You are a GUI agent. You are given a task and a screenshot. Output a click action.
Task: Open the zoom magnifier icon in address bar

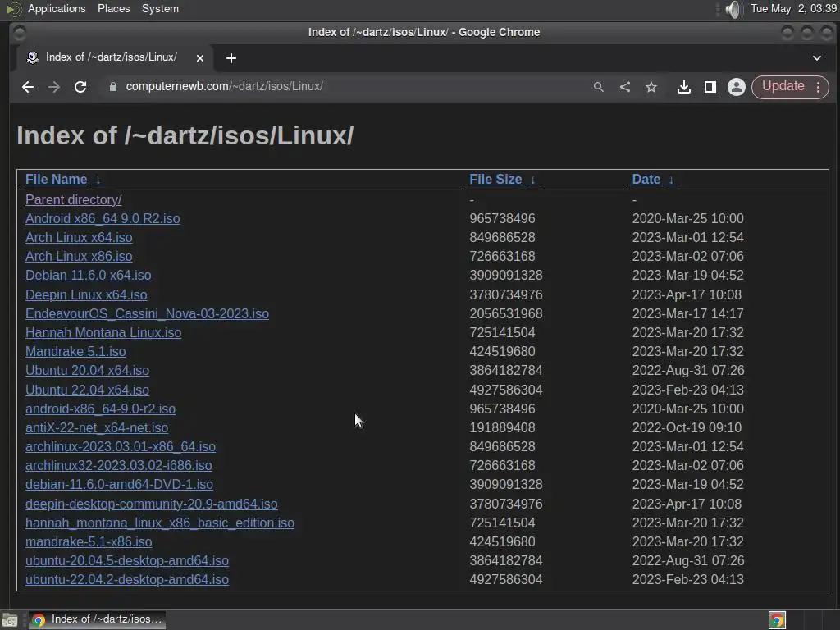598,87
